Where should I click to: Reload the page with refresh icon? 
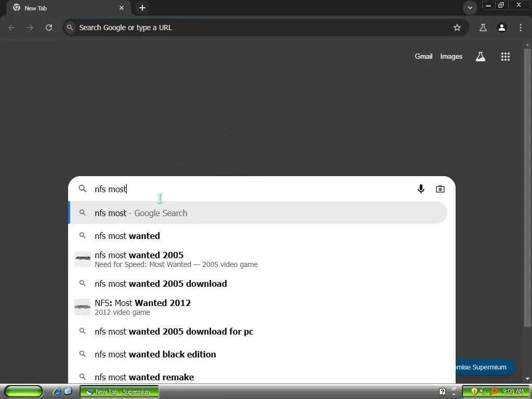tap(49, 28)
